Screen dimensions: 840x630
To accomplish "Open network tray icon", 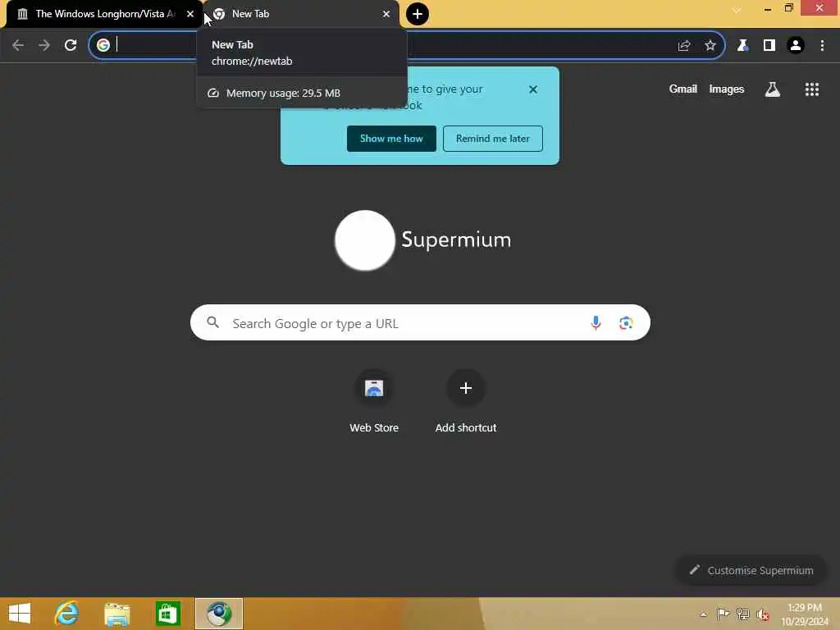I will (742, 614).
